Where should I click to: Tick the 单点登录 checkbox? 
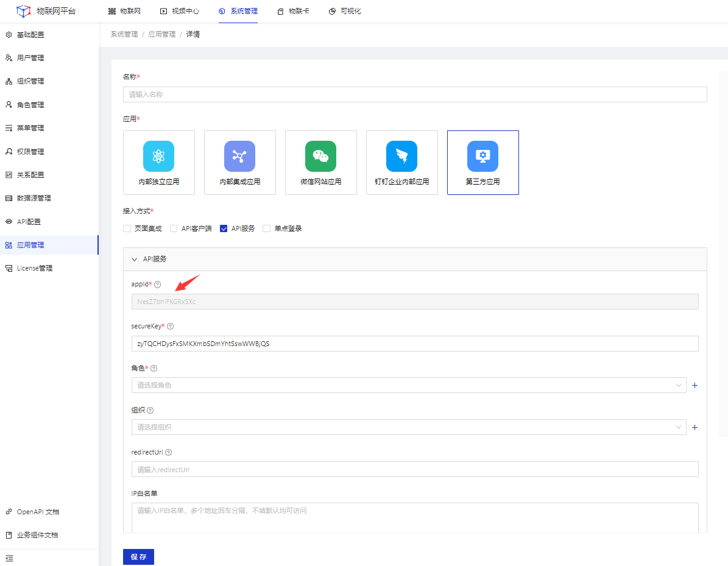click(266, 229)
